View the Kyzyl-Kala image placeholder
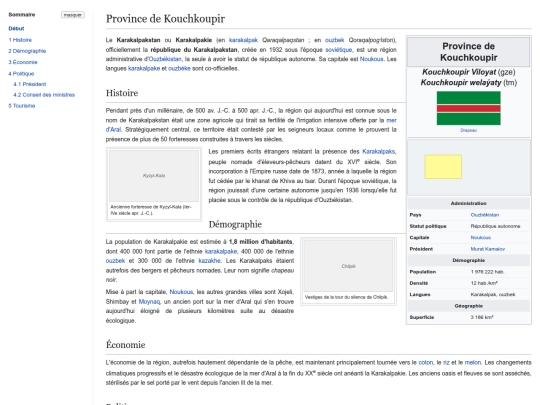 [154, 176]
